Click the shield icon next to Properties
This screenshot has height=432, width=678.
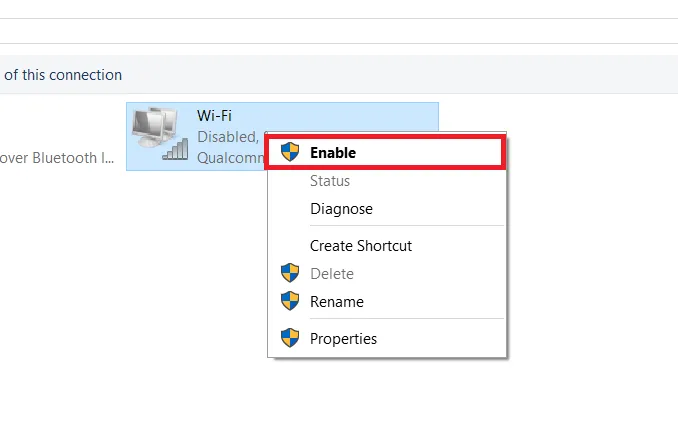(290, 338)
